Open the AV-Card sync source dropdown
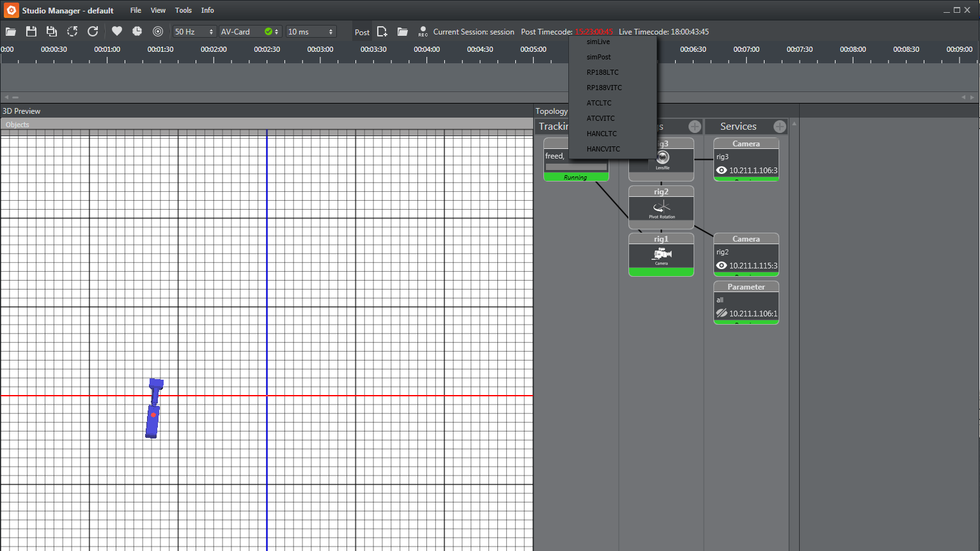 point(250,31)
